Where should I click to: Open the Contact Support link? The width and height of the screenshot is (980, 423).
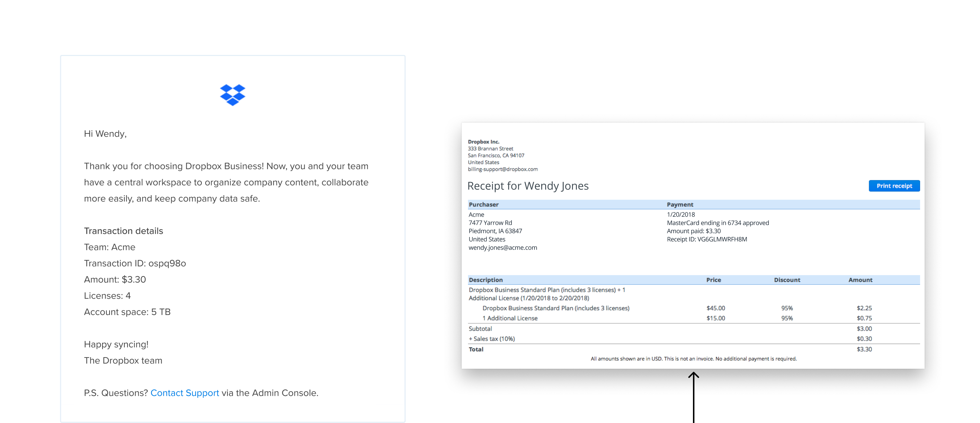pyautogui.click(x=185, y=393)
